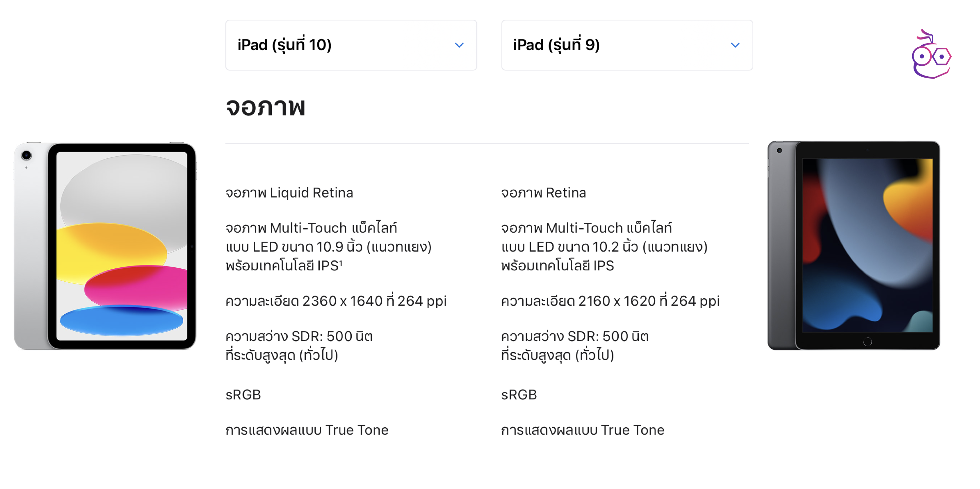Click the จอภาพ Liquid Retina text
980x489 pixels.
tap(289, 192)
